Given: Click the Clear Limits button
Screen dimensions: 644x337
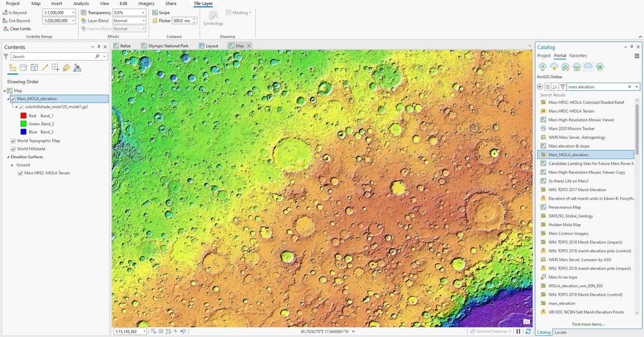Looking at the screenshot, I should click(17, 29).
